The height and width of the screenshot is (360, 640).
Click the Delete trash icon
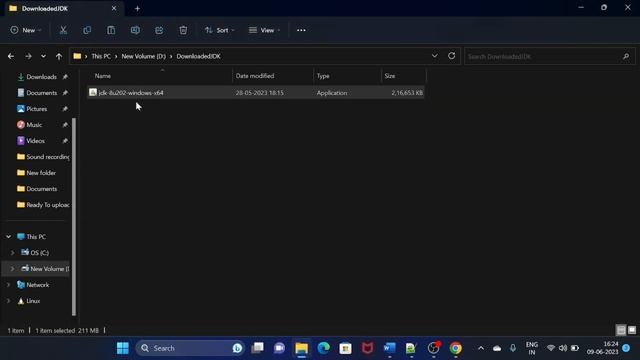(x=183, y=30)
